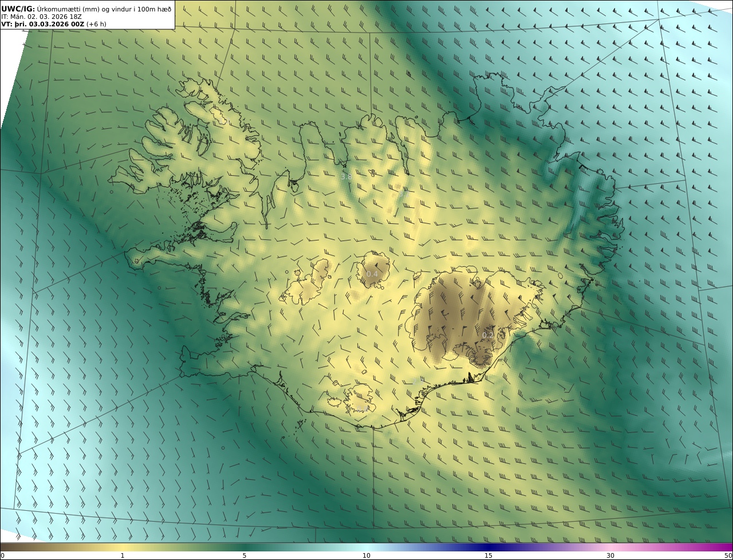Click the colorbar tick label 15
Viewport: 733px width, 560px height.
pyautogui.click(x=488, y=555)
